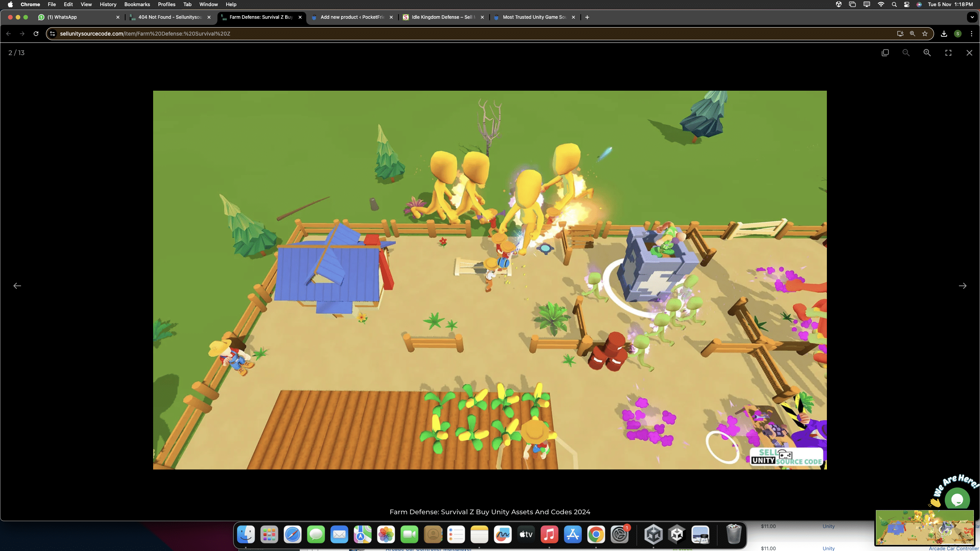Zoom in on the lightbox image

pos(927,53)
